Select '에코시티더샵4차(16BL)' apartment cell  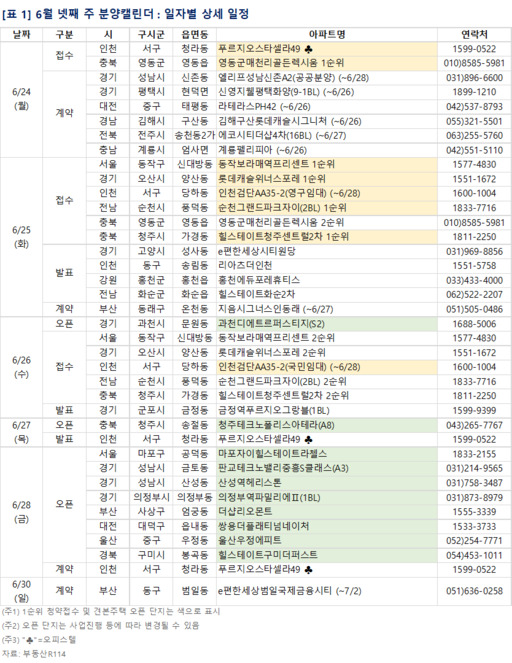pyautogui.click(x=327, y=136)
